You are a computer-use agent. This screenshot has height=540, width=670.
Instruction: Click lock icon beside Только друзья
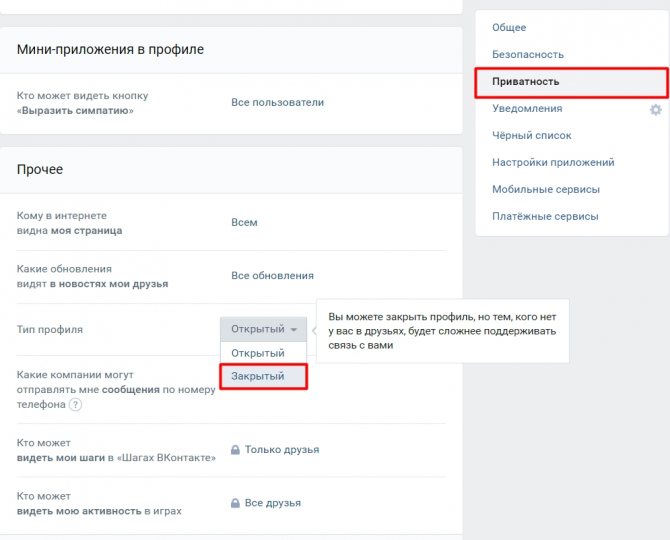[x=235, y=449]
